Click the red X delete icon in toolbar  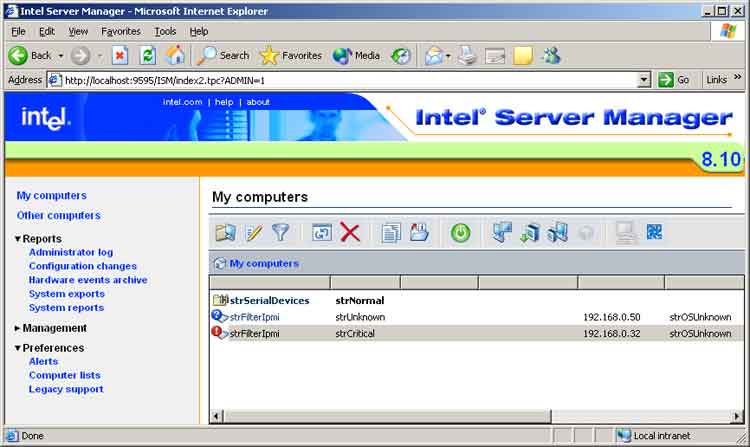tap(350, 233)
